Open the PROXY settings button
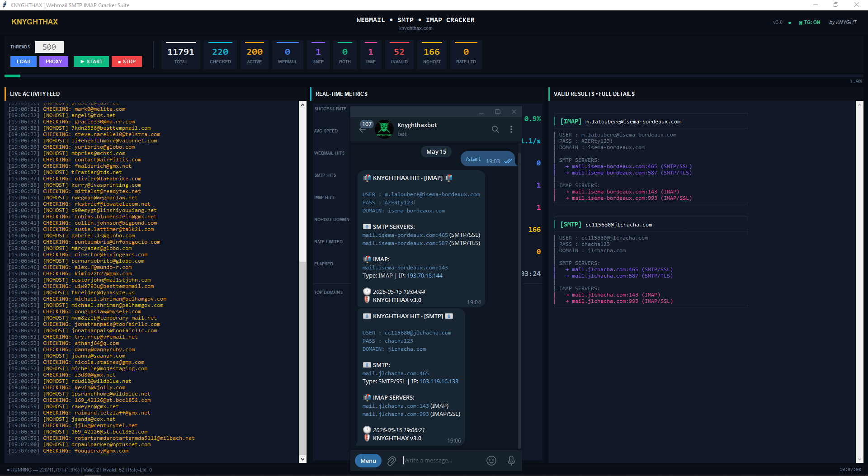This screenshot has height=476, width=868. pos(54,61)
